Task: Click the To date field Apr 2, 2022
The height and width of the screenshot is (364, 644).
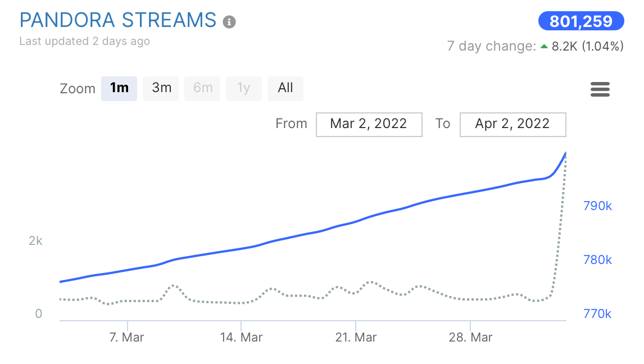Action: coord(513,124)
